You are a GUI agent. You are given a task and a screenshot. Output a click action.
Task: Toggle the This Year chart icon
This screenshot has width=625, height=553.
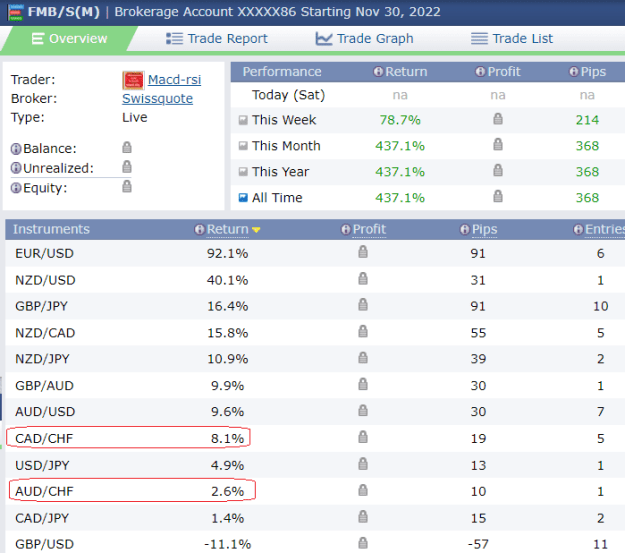tap(243, 172)
